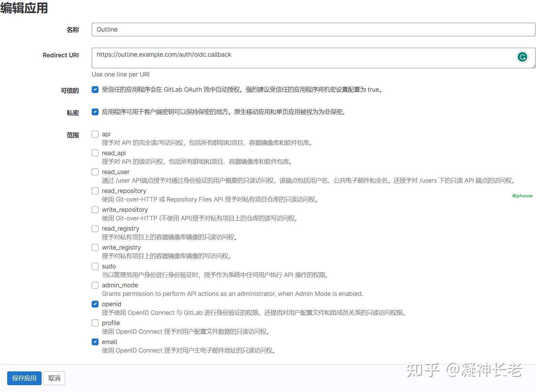Uncheck the 可信的 trusted checkbox

click(95, 90)
